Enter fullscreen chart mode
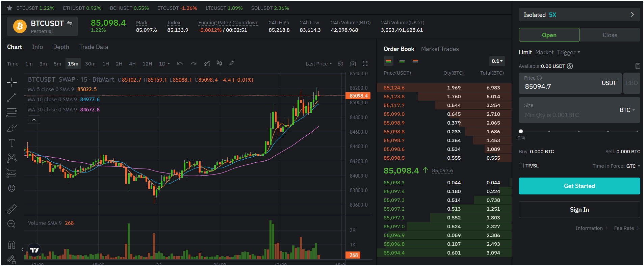 365,63
